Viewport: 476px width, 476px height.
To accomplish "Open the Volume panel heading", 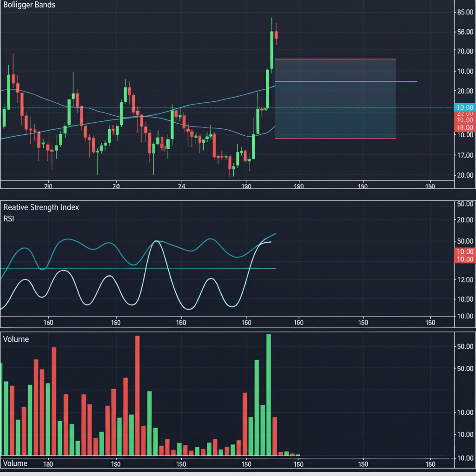I will [16, 339].
